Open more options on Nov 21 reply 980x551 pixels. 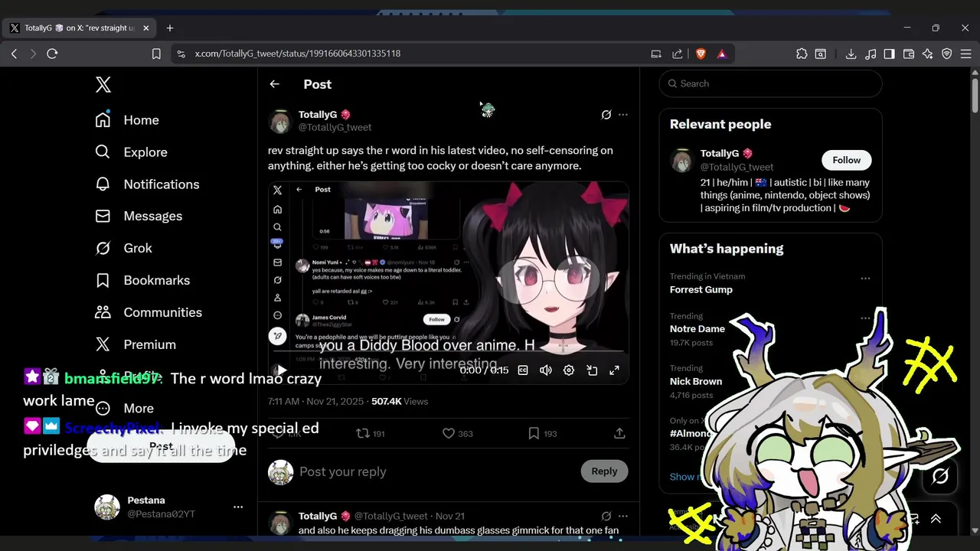[x=623, y=516]
